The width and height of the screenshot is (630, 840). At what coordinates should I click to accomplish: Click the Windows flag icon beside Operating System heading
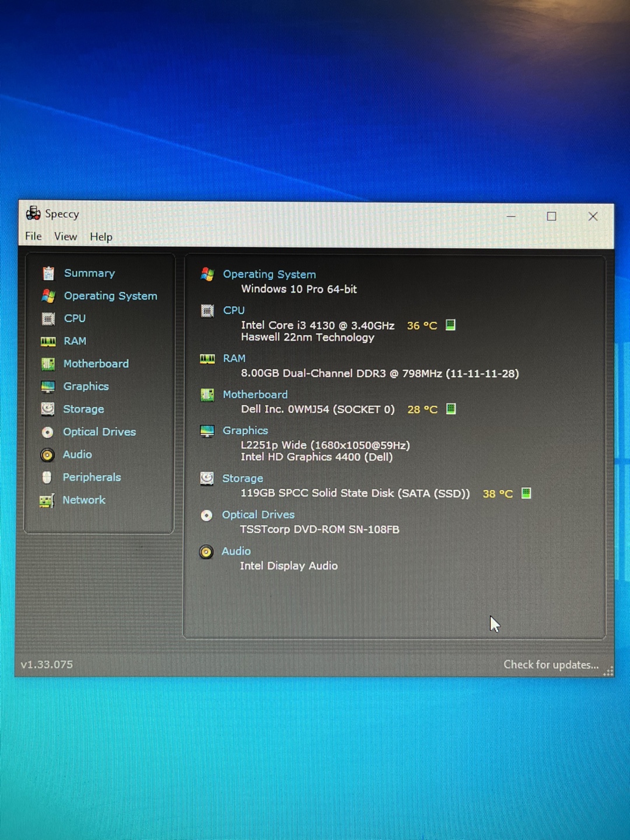click(x=207, y=274)
